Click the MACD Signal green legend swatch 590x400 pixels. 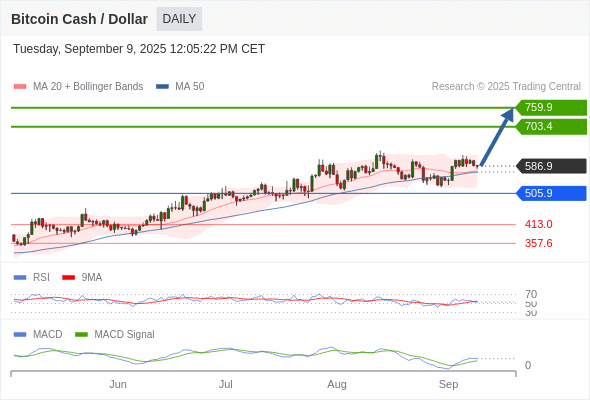point(81,335)
